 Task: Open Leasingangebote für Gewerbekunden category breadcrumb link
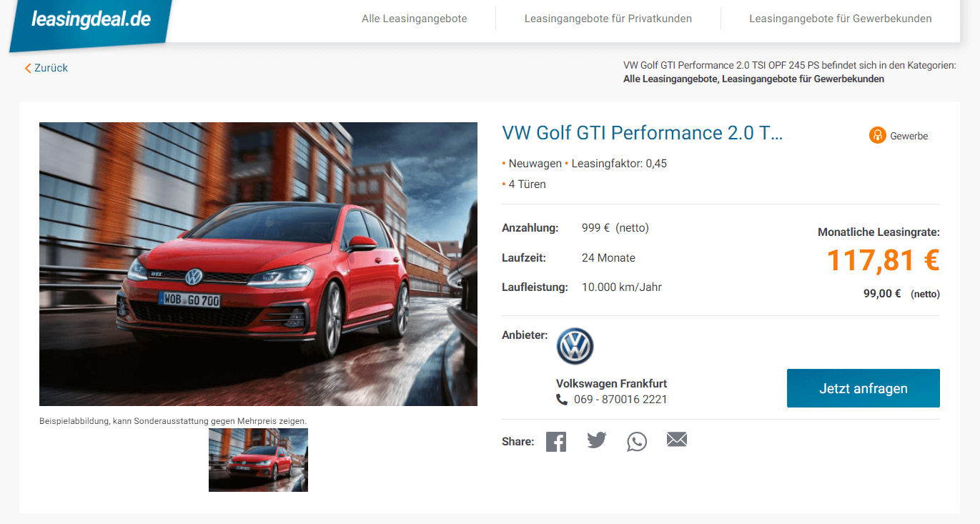803,79
